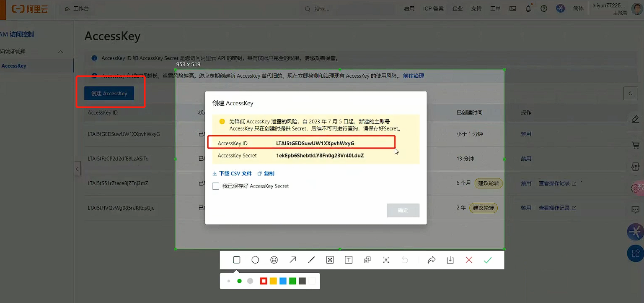This screenshot has height=303, width=644.
Task: Select AccessKey in the sidebar
Action: pyautogui.click(x=14, y=66)
